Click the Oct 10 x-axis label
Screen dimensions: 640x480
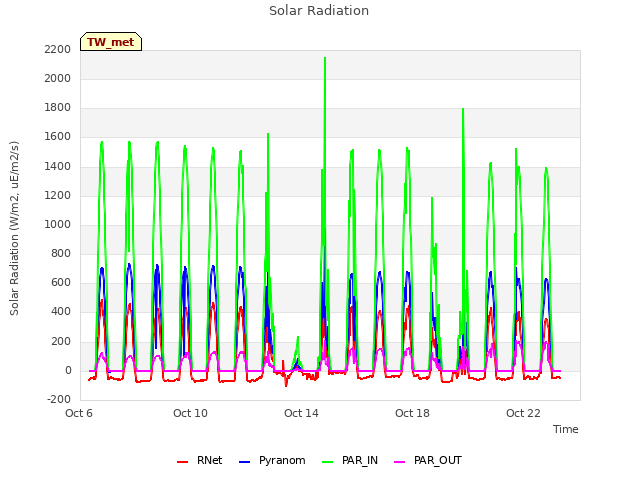[x=190, y=413]
